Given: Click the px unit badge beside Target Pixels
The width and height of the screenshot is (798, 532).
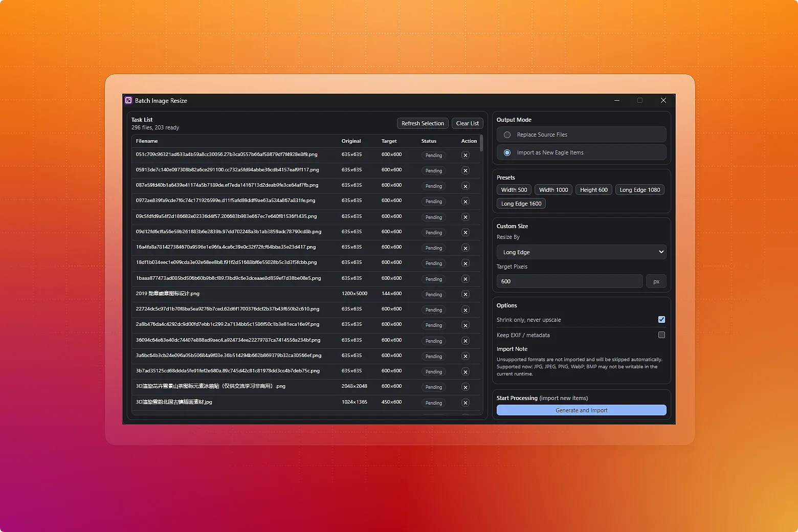Looking at the screenshot, I should click(656, 281).
